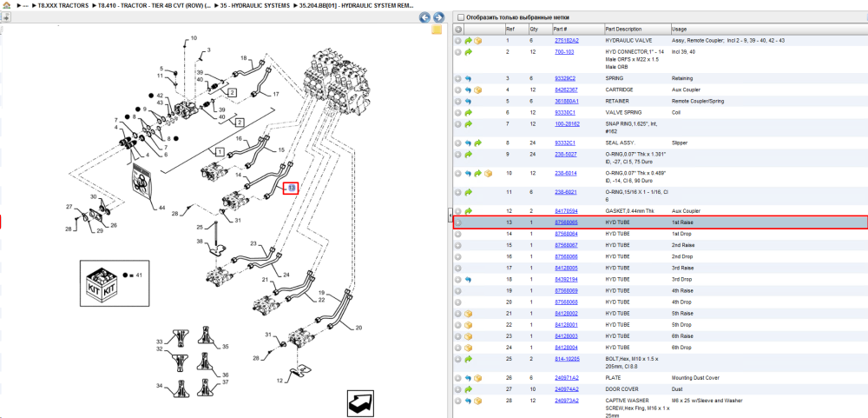Click green arrow icon in DOOR COVER row
The image size is (868, 418).
pos(468,389)
